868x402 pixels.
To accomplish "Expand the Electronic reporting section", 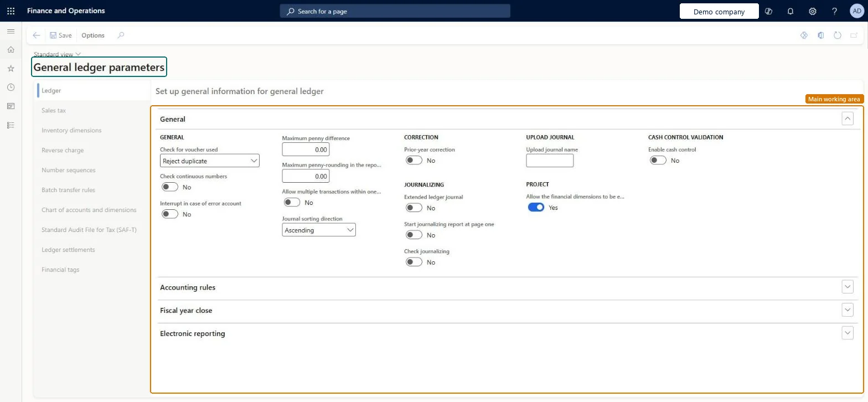I will pyautogui.click(x=848, y=333).
